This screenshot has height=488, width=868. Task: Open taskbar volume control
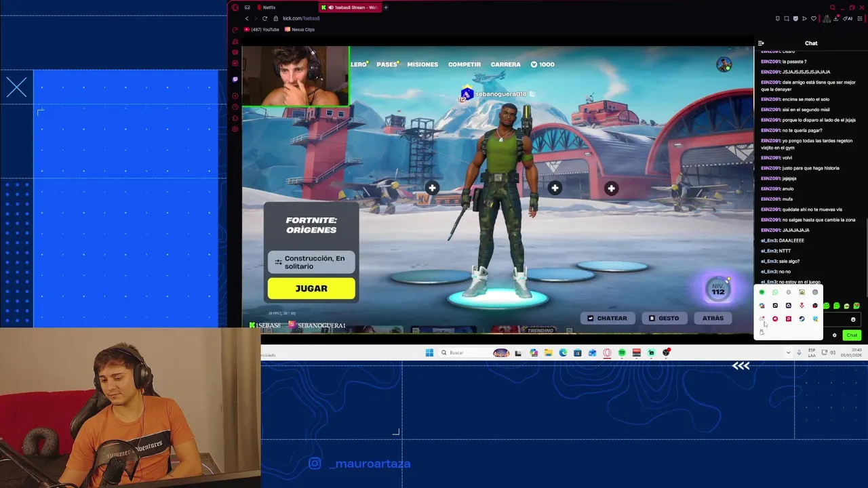[x=833, y=352]
